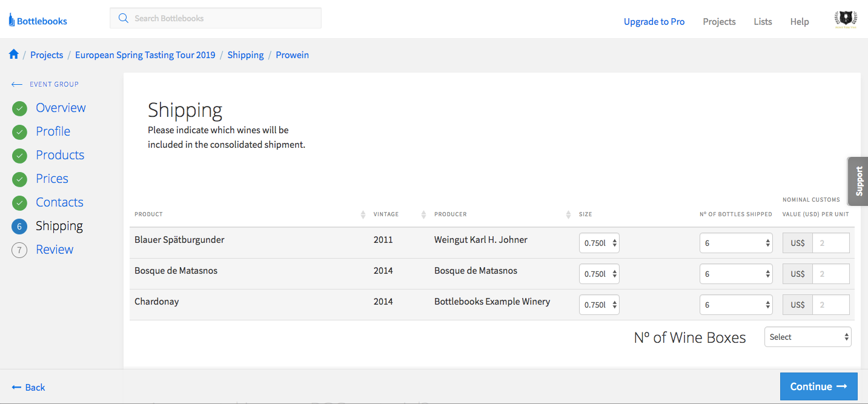
Task: Change bottles shipped for Blauer Spätburgunder
Action: [x=736, y=243]
